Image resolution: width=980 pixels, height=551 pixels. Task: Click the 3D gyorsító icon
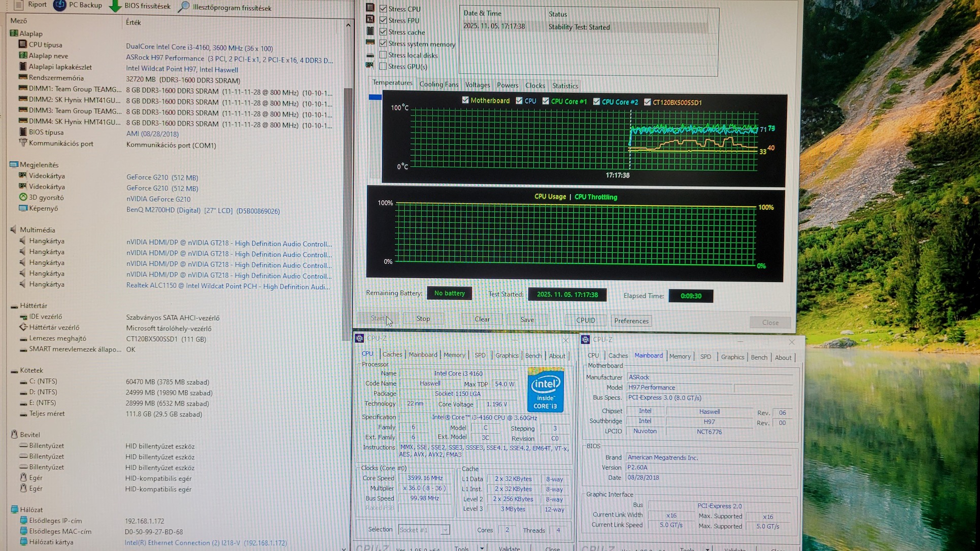[23, 197]
